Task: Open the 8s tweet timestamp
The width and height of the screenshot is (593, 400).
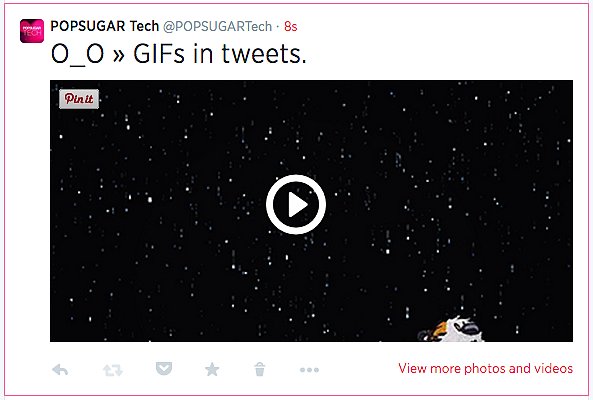Action: point(291,26)
